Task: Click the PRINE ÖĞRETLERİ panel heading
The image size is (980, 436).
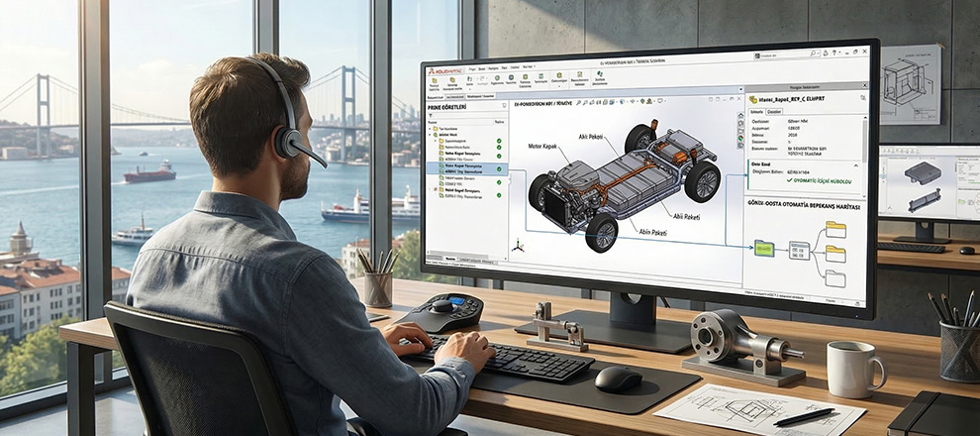Action: pos(446,107)
